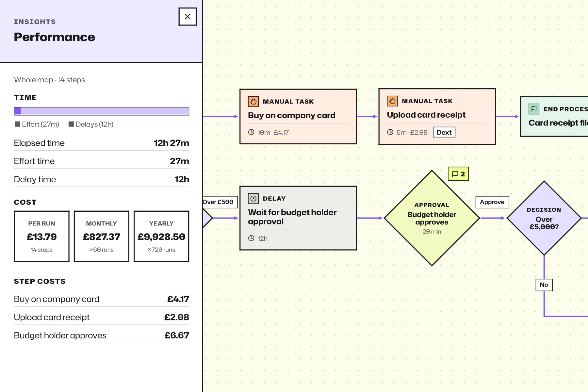Image resolution: width=588 pixels, height=392 pixels.
Task: Select the Buy on company card task node
Action: tap(298, 117)
